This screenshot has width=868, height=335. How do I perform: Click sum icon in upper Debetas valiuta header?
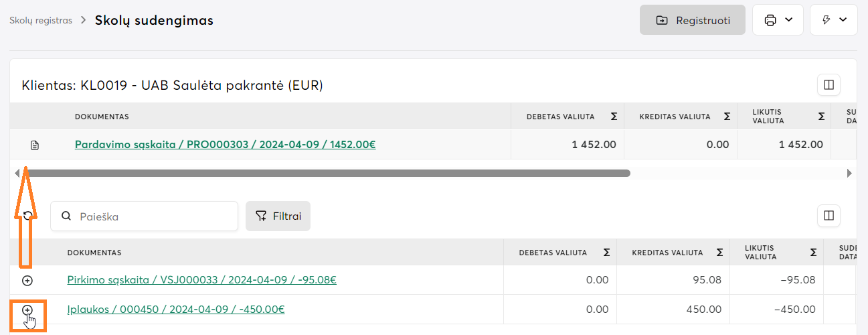tap(614, 117)
